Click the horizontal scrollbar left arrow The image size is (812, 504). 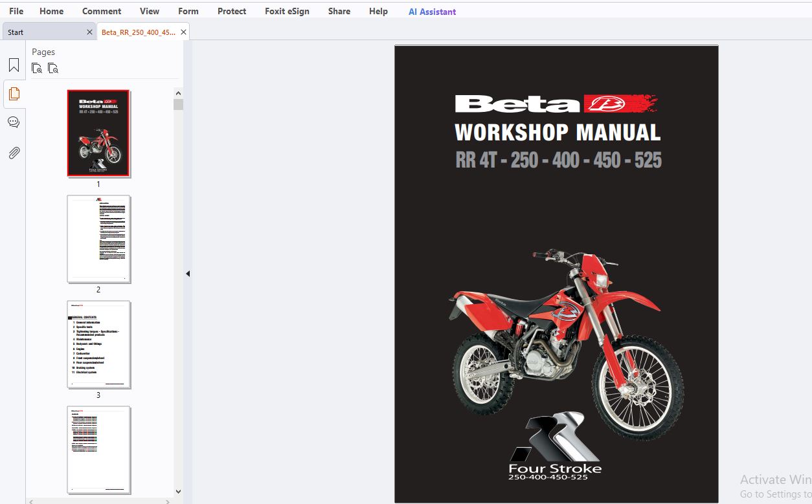point(32,501)
